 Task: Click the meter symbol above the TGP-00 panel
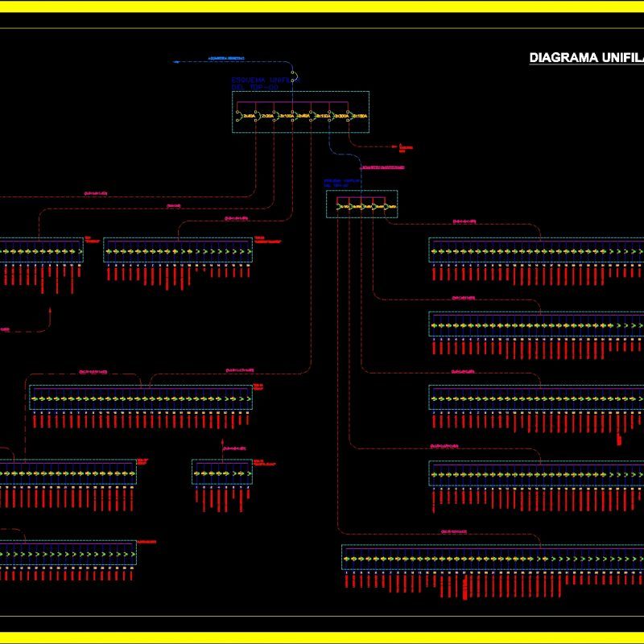(x=292, y=76)
